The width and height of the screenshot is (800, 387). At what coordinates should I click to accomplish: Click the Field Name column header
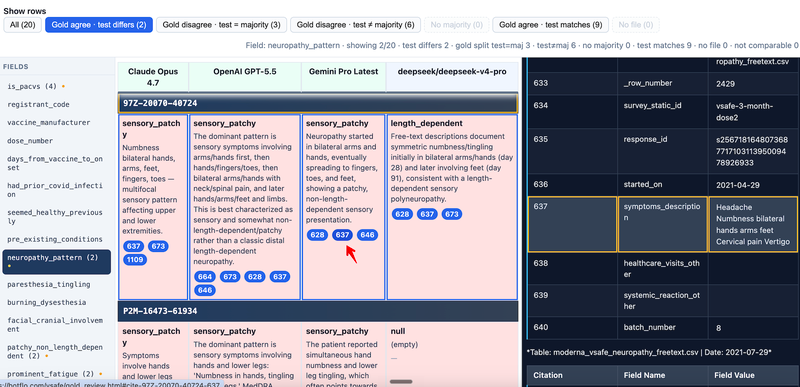663,375
